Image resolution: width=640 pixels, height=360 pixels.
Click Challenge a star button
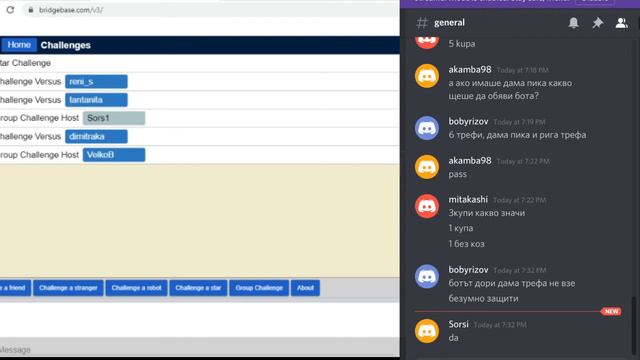198,288
